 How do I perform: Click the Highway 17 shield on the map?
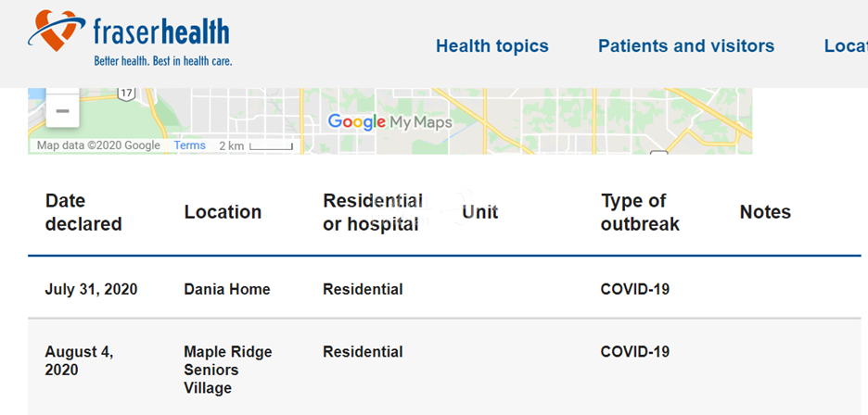coord(126,93)
